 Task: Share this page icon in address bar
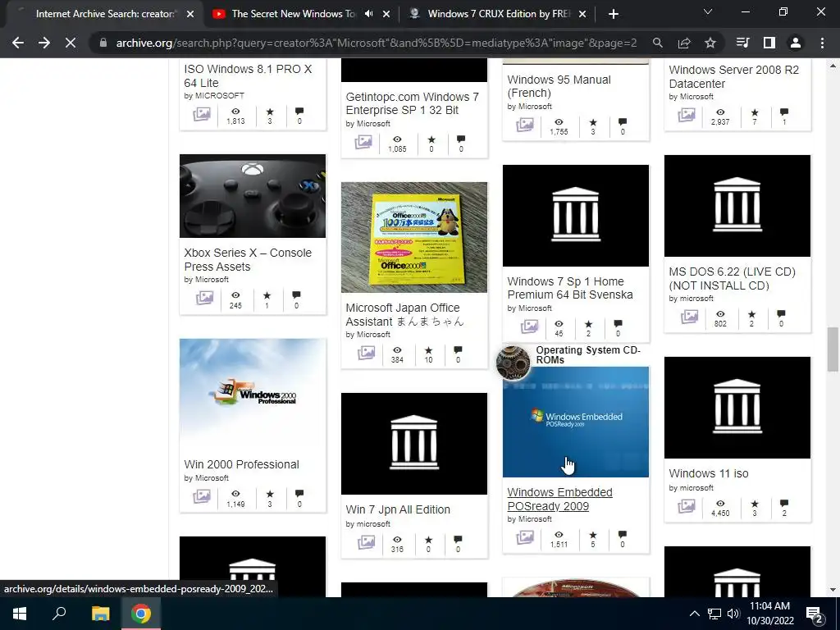pyautogui.click(x=684, y=43)
